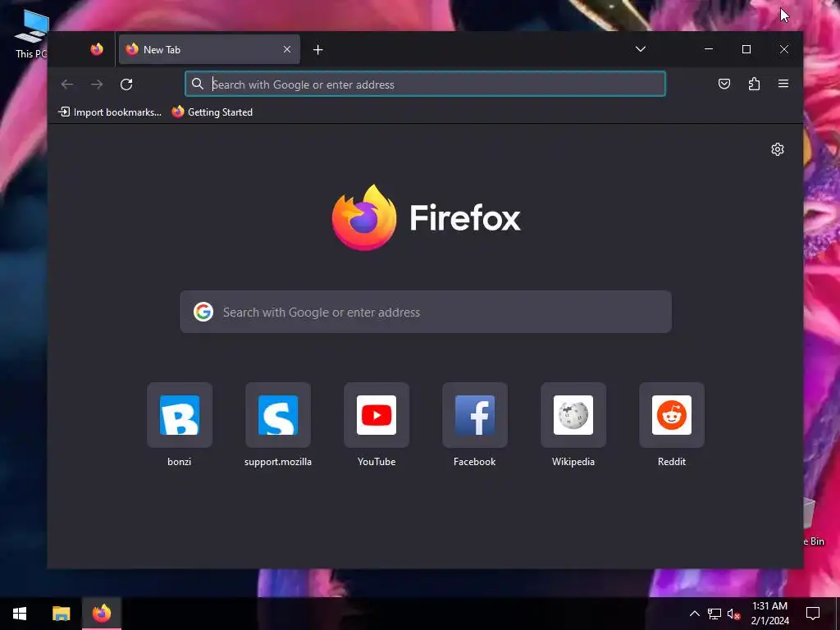Focus the URL address bar
This screenshot has height=630, width=840.
coord(426,84)
